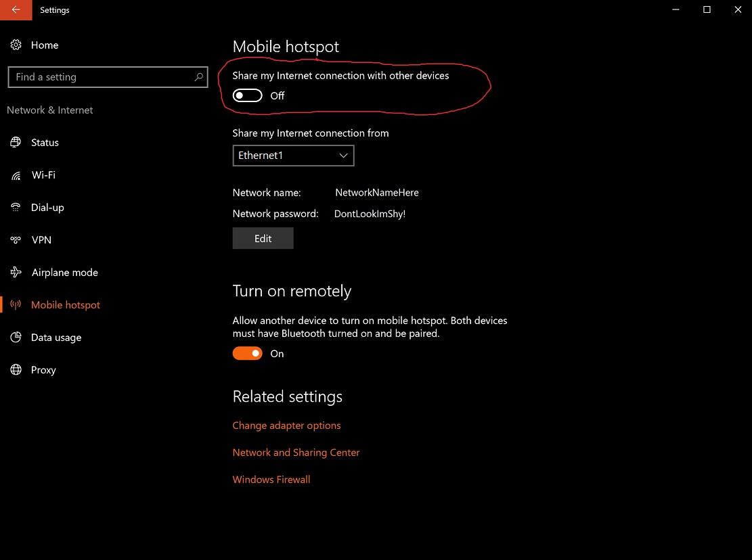The width and height of the screenshot is (752, 560).
Task: Select VPN in the sidebar
Action: [x=41, y=239]
